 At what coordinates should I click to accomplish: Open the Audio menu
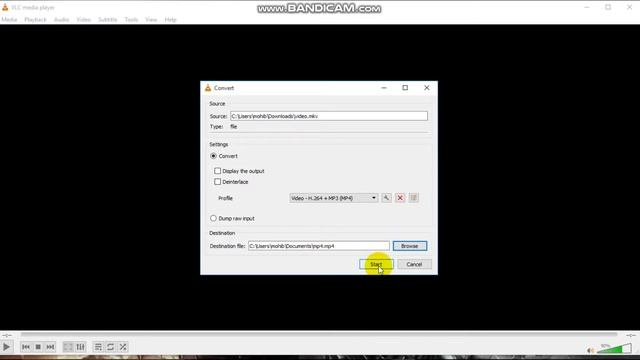point(62,20)
